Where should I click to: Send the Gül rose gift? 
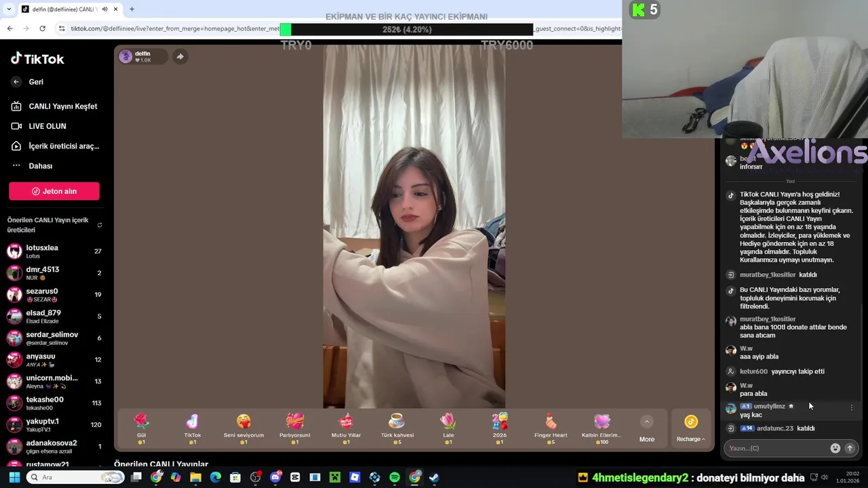141,429
